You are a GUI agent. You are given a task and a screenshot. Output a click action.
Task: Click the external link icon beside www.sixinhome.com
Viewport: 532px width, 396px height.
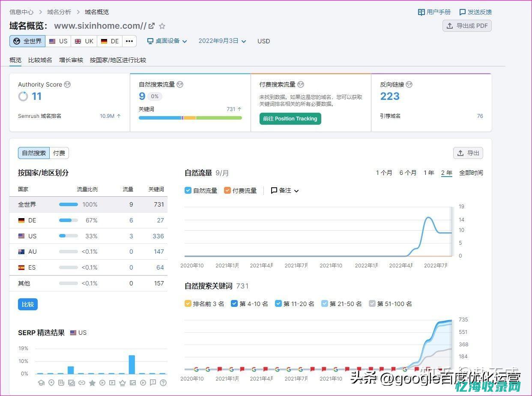[152, 26]
